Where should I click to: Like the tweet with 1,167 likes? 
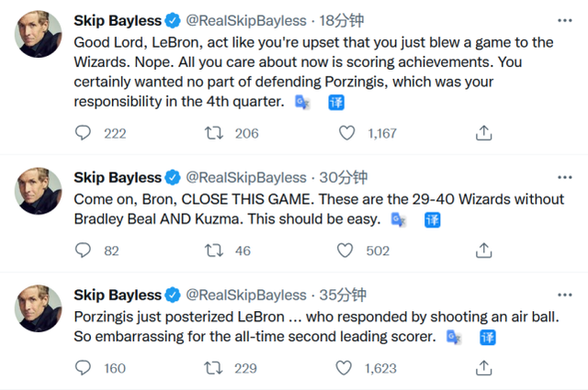click(347, 133)
